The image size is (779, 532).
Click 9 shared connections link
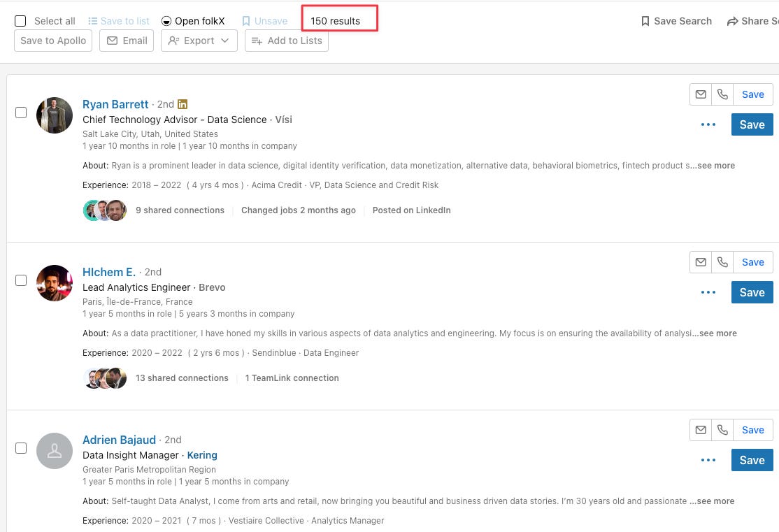[x=180, y=210]
